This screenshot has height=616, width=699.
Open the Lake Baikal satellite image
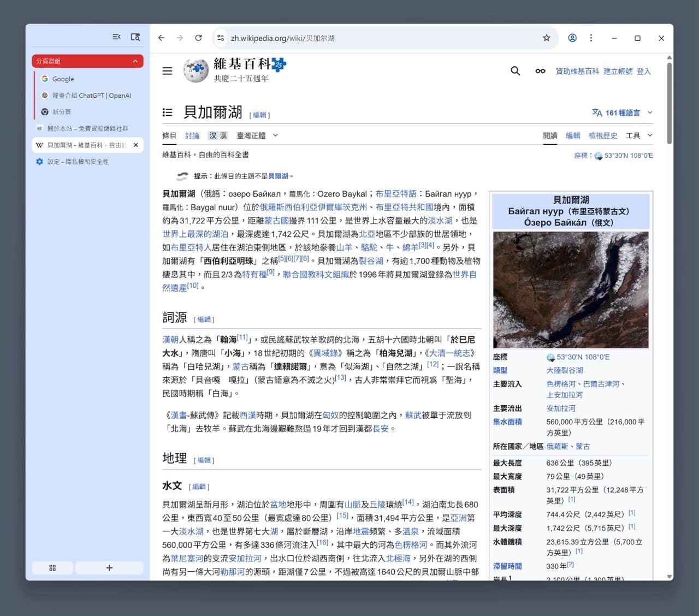571,289
